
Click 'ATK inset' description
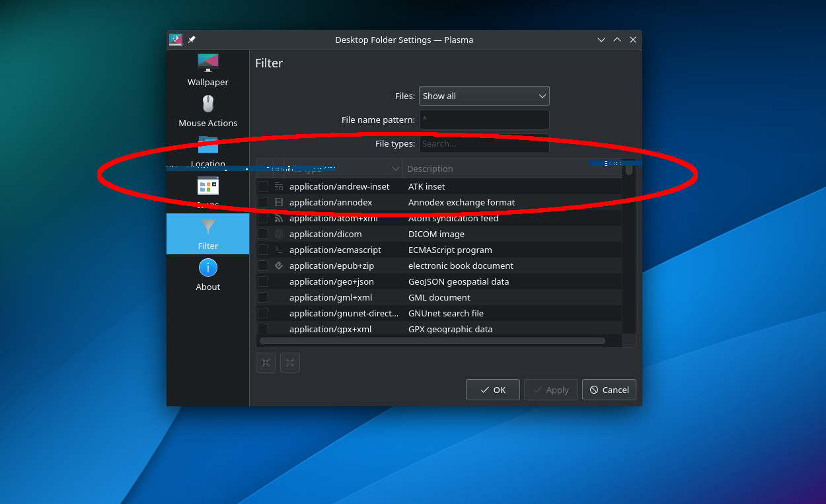(x=427, y=186)
